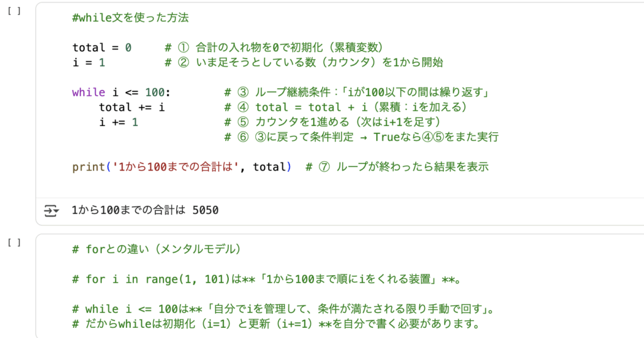The width and height of the screenshot is (644, 338).
Task: Click the 'i = 1' assignment line
Action: coord(89,62)
